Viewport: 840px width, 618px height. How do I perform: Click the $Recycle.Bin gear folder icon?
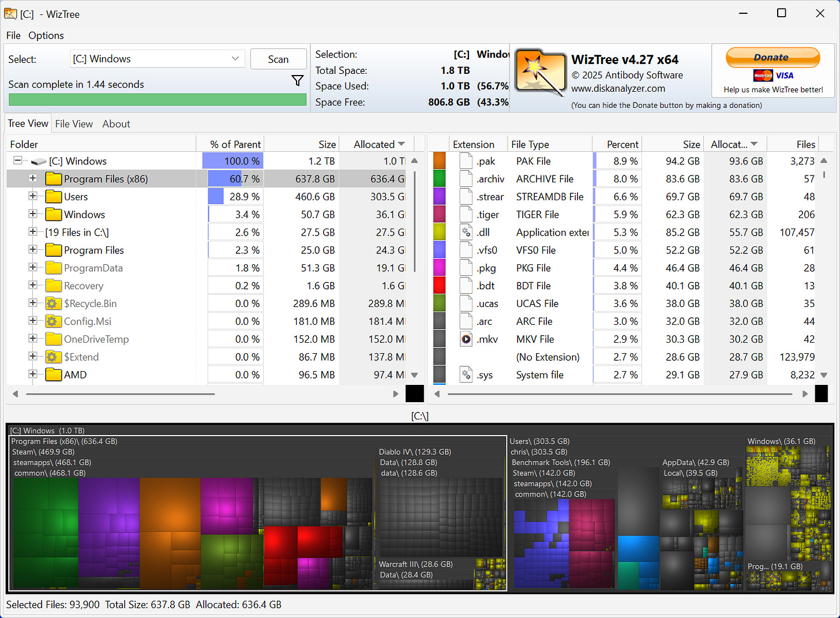click(x=54, y=304)
